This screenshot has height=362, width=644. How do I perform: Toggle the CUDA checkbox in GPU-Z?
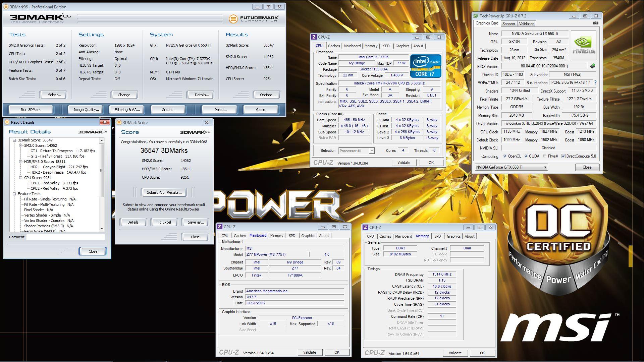coord(526,156)
